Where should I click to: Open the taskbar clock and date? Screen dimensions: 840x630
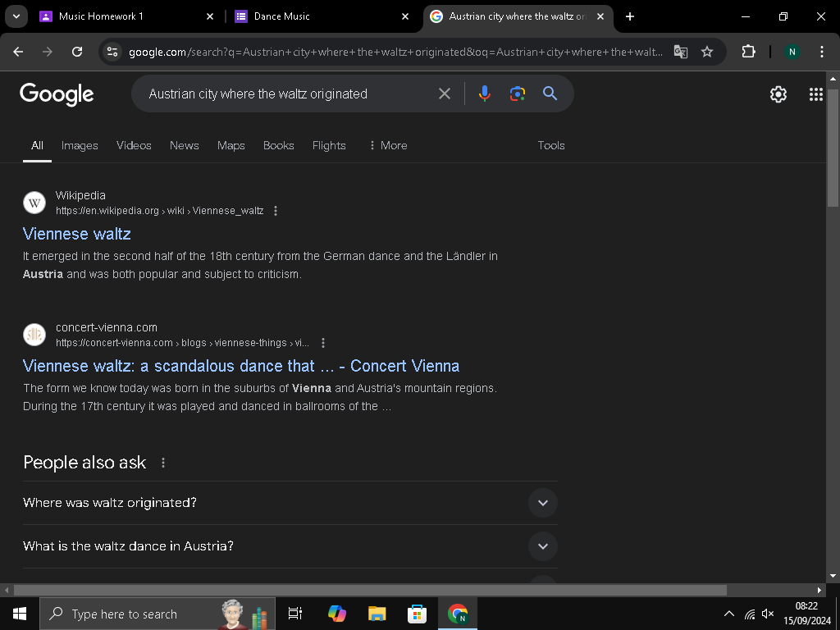[807, 614]
